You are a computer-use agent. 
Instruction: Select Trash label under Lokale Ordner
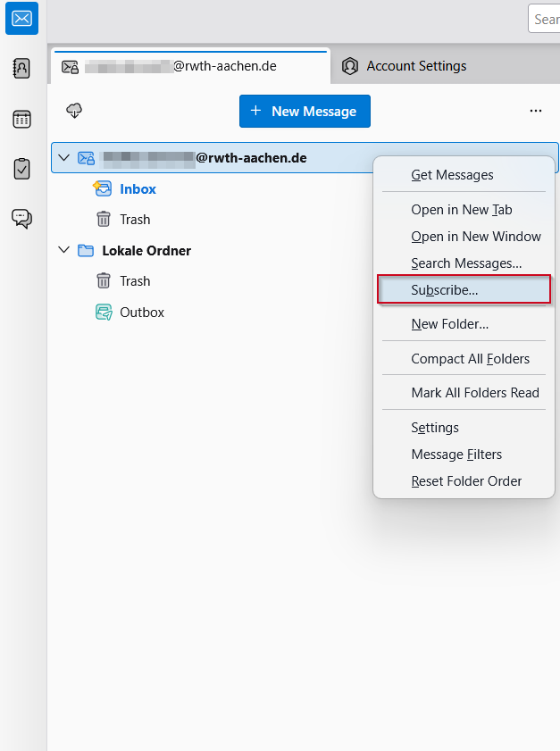click(x=135, y=281)
